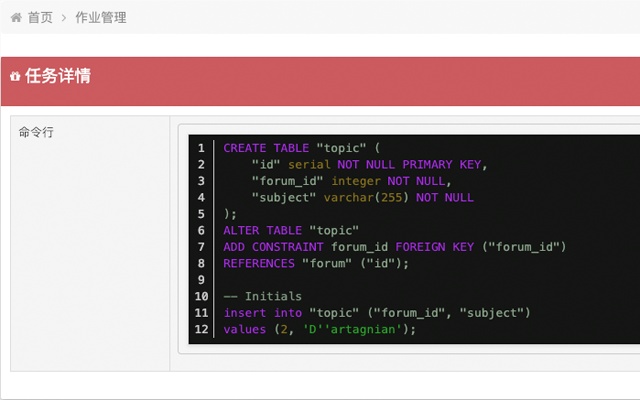Click line number 1 in code gutter
The width and height of the screenshot is (640, 400).
pos(201,148)
